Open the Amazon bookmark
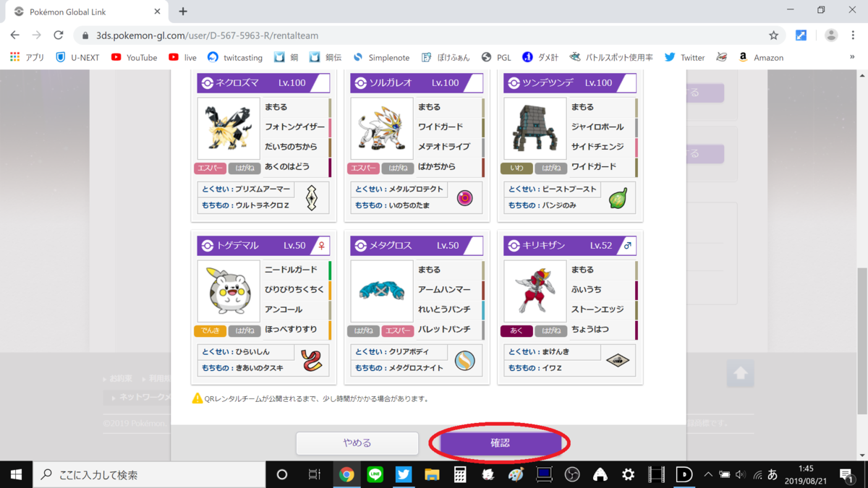 pyautogui.click(x=760, y=57)
